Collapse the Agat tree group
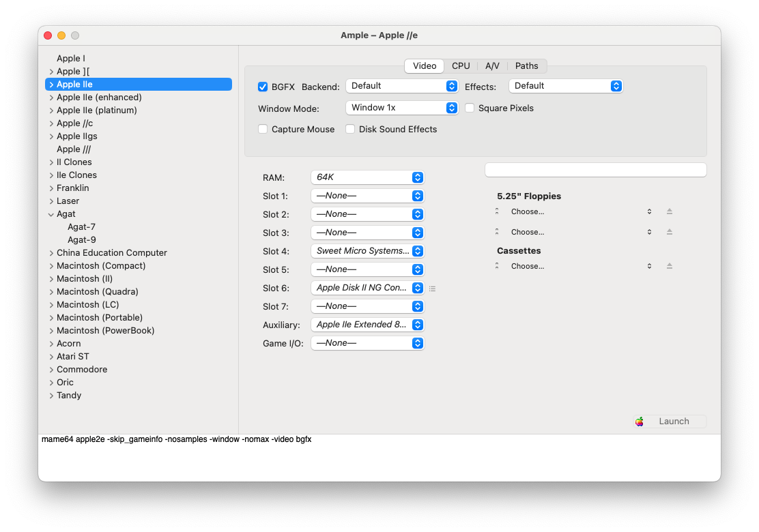This screenshot has width=759, height=532. [51, 214]
